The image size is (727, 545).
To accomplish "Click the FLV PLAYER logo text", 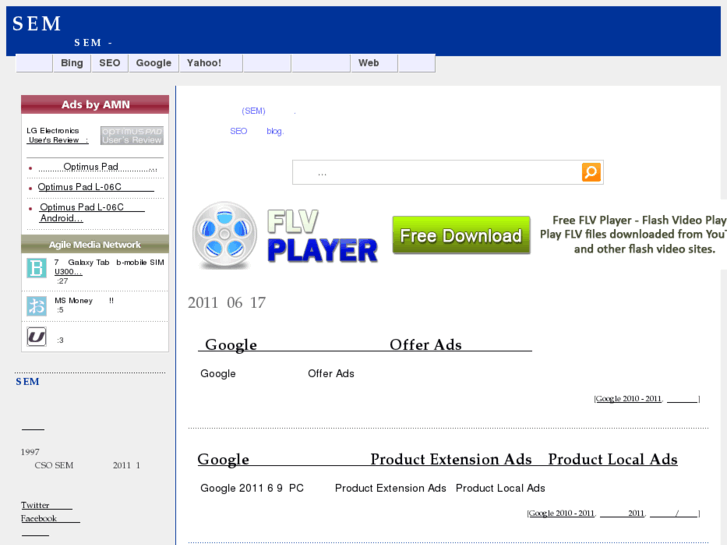I will pos(322,237).
